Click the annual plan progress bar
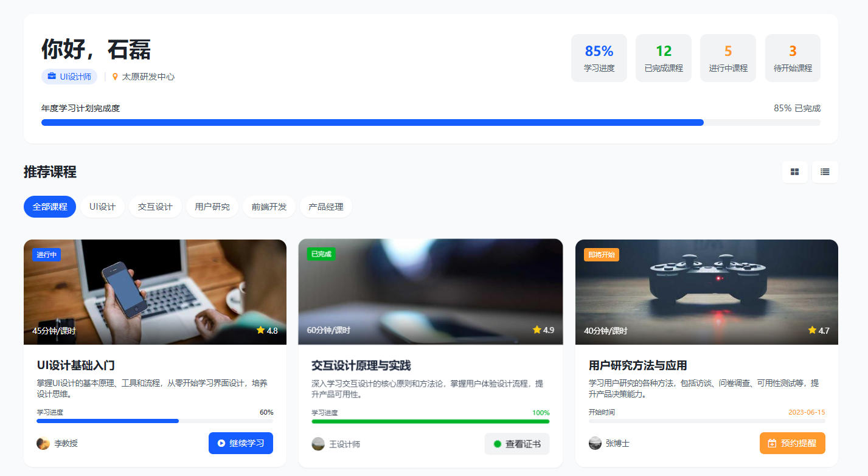The width and height of the screenshot is (868, 476). 431,123
